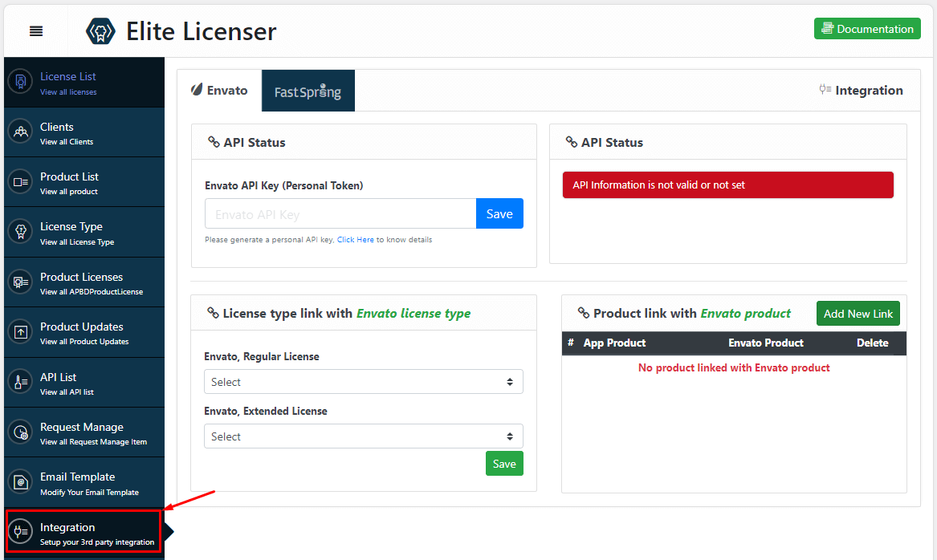The height and width of the screenshot is (560, 937).
Task: Click the Email Template icon
Action: point(20,481)
